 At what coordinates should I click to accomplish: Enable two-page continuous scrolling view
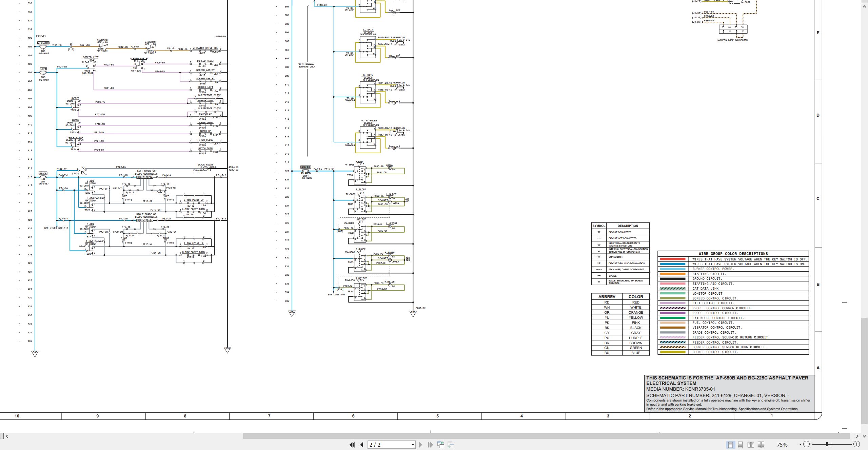pyautogui.click(x=761, y=445)
